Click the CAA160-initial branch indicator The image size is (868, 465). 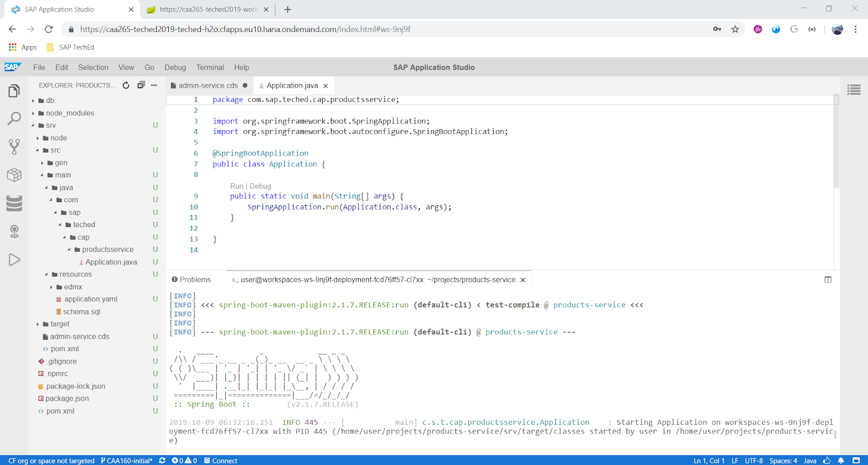[126, 461]
